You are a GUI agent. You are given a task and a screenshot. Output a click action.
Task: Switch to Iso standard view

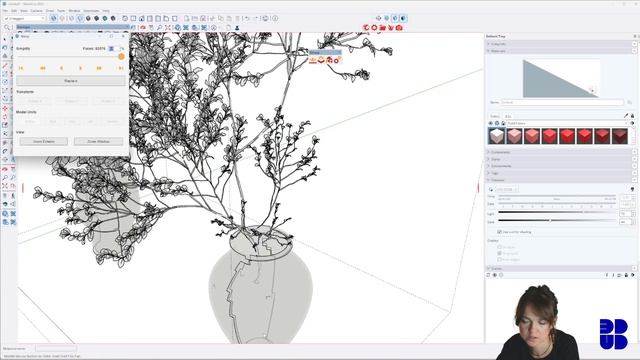[x=125, y=18]
